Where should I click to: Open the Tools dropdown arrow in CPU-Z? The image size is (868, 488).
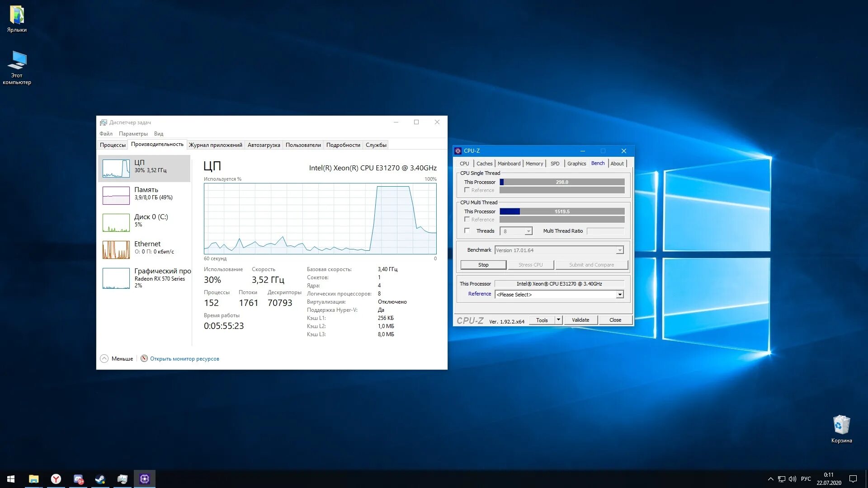click(x=558, y=320)
